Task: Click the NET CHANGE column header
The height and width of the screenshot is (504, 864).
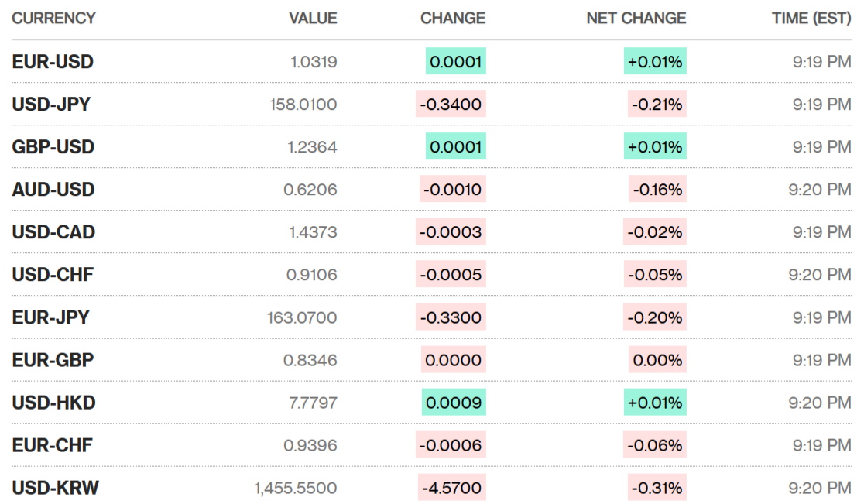Action: 636,18
